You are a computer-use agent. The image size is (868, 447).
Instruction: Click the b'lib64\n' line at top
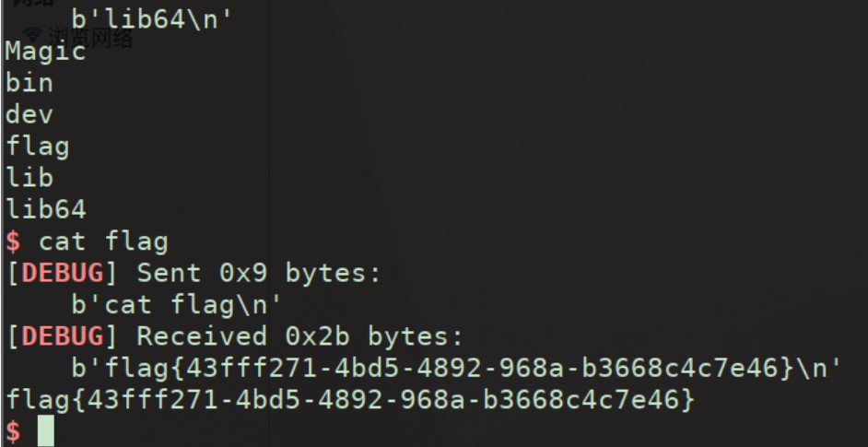(152, 20)
